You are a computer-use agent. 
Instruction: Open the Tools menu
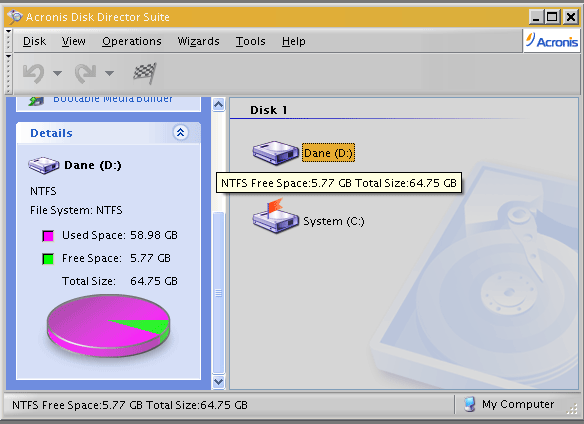pyautogui.click(x=251, y=41)
